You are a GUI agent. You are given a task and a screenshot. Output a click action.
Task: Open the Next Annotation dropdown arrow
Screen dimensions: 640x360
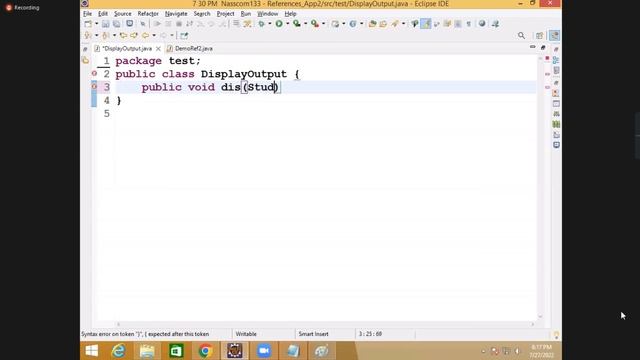click(96, 36)
